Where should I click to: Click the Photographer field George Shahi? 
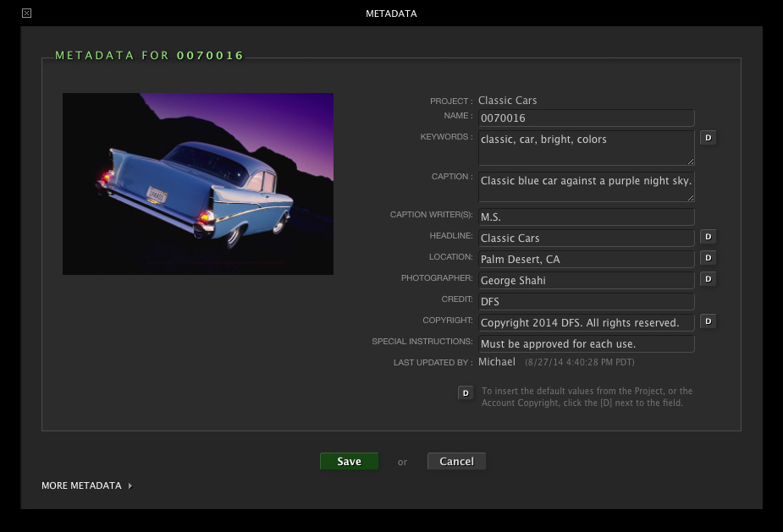tap(586, 281)
